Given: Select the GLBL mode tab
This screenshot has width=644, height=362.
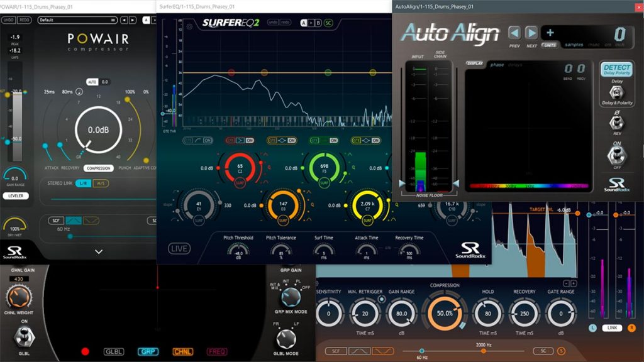Looking at the screenshot, I should point(114,351).
